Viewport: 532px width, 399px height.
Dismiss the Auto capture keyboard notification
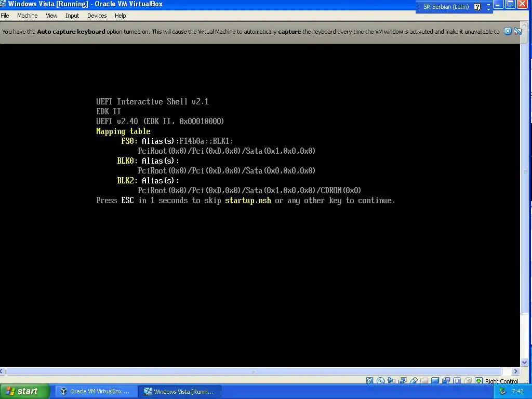tap(508, 31)
